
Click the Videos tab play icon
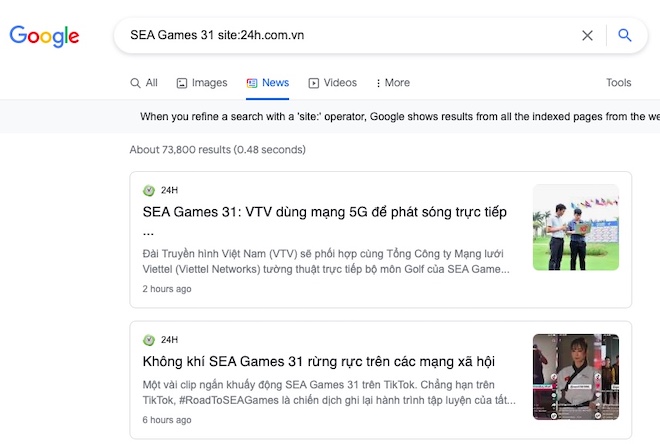314,83
